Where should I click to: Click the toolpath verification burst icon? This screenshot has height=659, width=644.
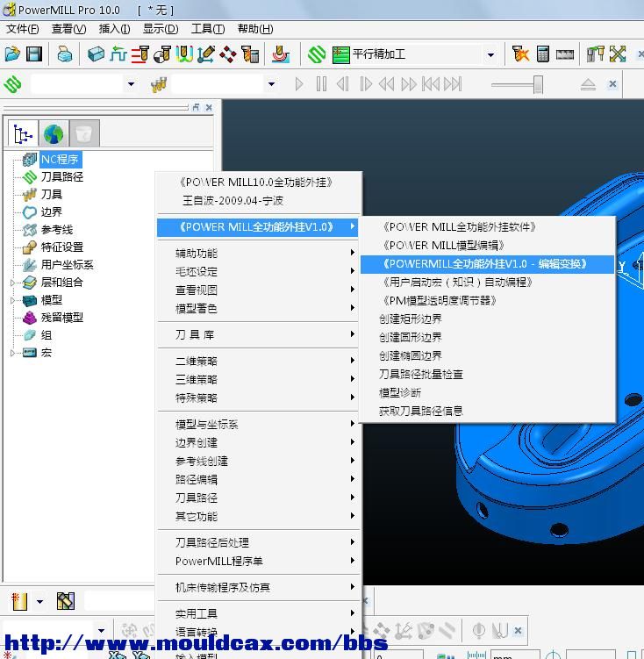pyautogui.click(x=520, y=54)
